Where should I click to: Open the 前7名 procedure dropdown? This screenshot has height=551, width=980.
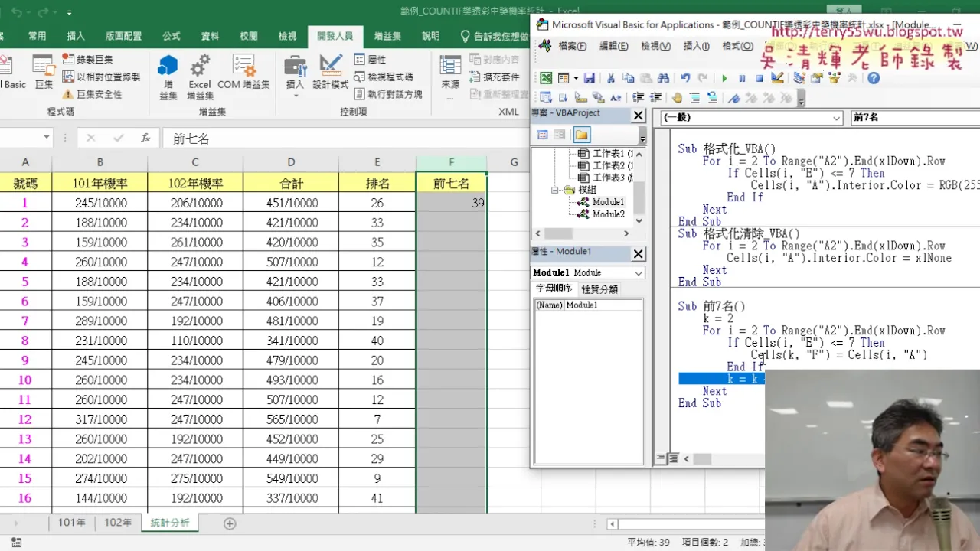(x=915, y=118)
